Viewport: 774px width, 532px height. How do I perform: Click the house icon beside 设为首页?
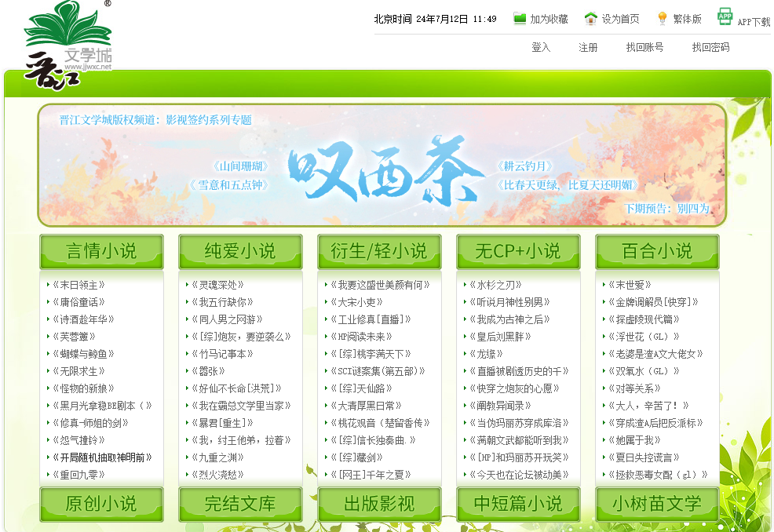590,19
